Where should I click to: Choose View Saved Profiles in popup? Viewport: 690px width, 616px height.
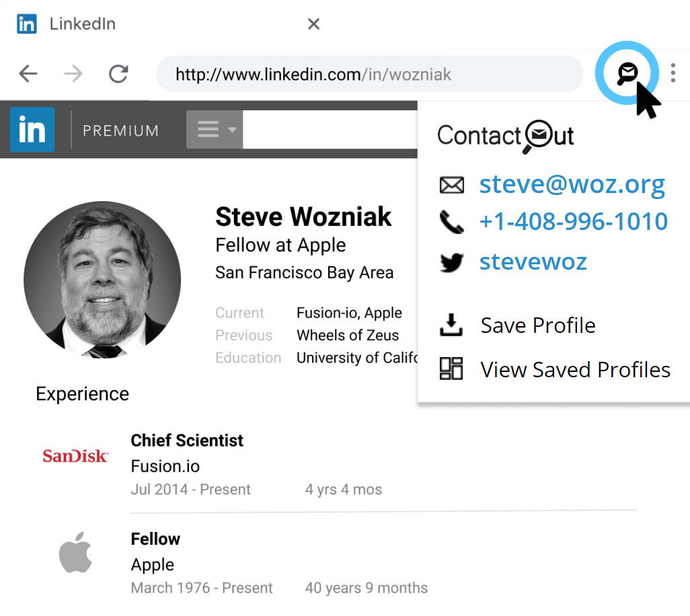point(575,369)
